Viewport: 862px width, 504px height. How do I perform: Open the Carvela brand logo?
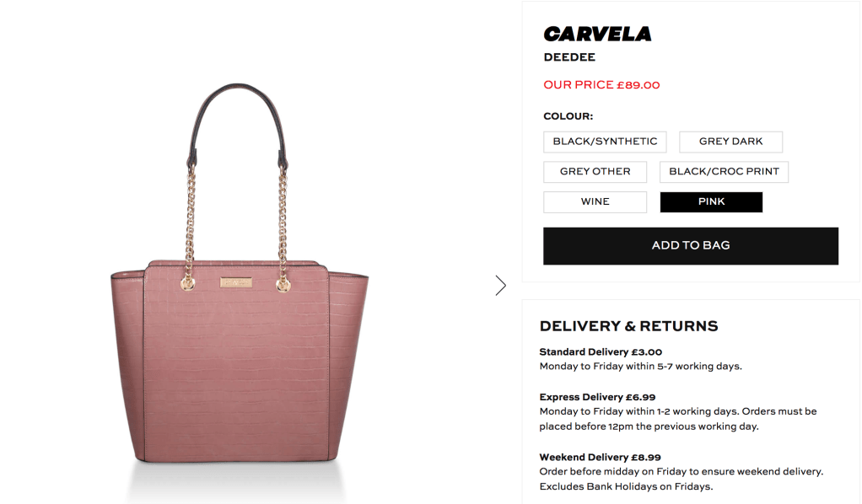(x=597, y=34)
